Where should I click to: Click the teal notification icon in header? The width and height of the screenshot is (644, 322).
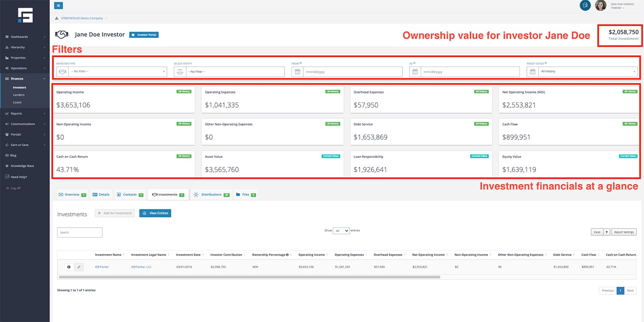585,6
